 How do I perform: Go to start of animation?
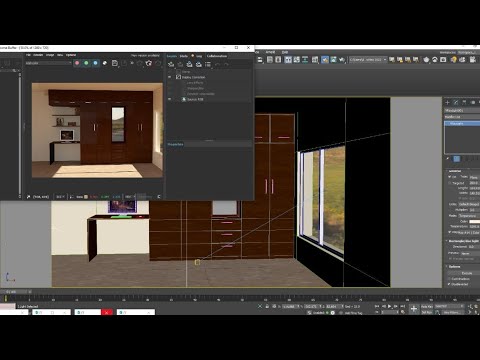tap(377, 306)
